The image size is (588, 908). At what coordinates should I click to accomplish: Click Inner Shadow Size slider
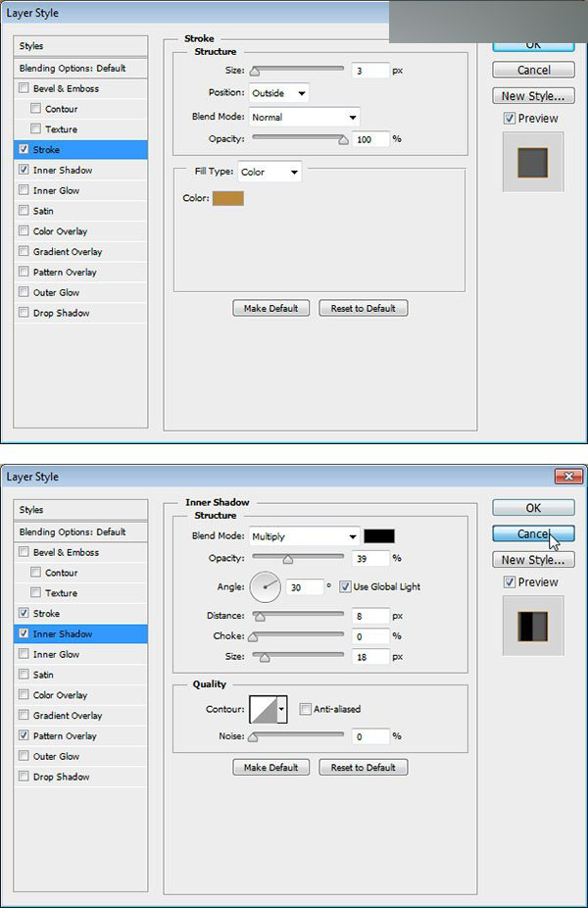(x=298, y=657)
